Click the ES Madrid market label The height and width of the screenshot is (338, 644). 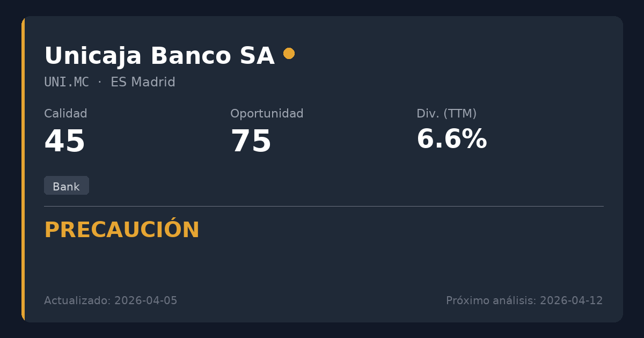[x=143, y=82]
